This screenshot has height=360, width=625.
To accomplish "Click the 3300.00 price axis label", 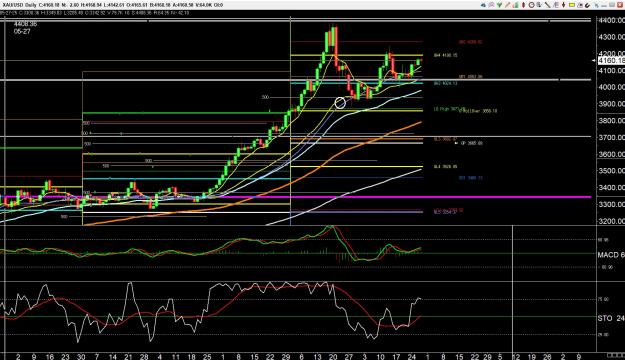I will click(611, 204).
